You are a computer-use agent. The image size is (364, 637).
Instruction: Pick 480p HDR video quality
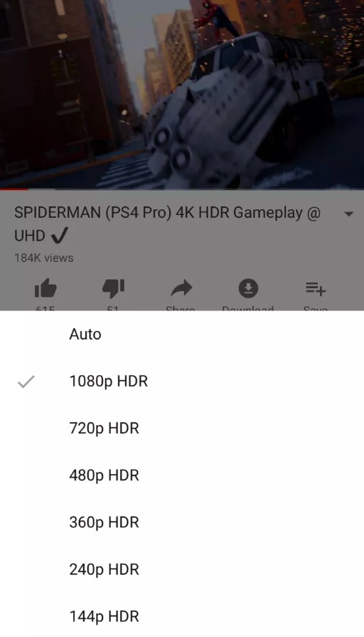pos(182,475)
